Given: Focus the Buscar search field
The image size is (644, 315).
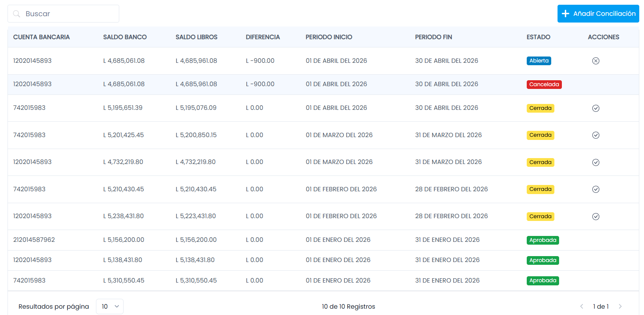Looking at the screenshot, I should pyautogui.click(x=64, y=14).
